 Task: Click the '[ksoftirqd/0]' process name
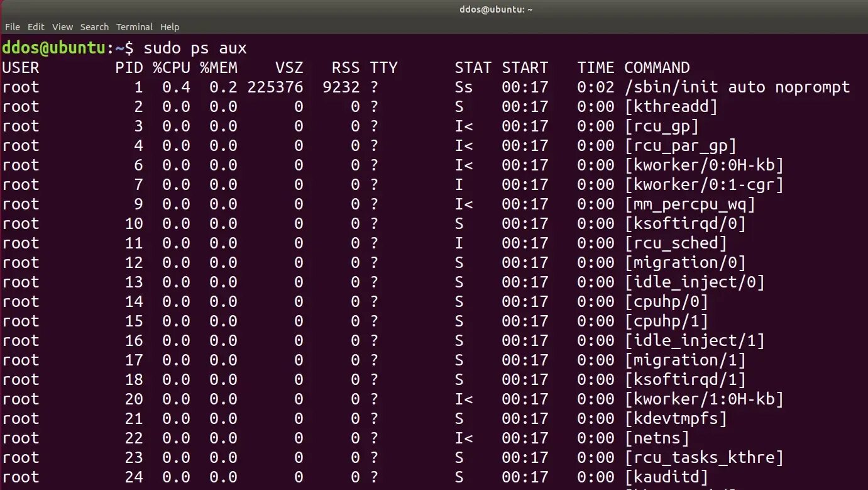point(685,223)
